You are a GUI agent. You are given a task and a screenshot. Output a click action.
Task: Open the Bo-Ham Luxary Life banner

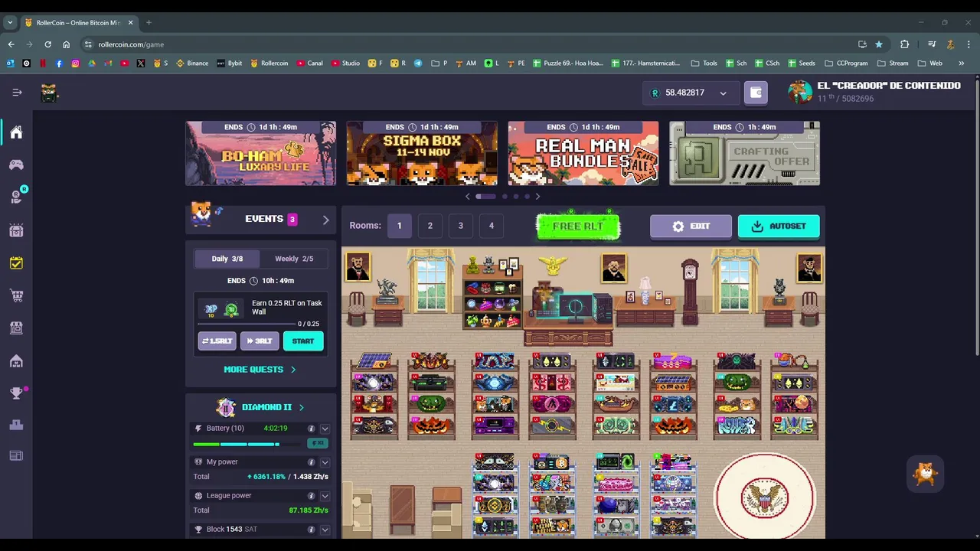(x=260, y=153)
